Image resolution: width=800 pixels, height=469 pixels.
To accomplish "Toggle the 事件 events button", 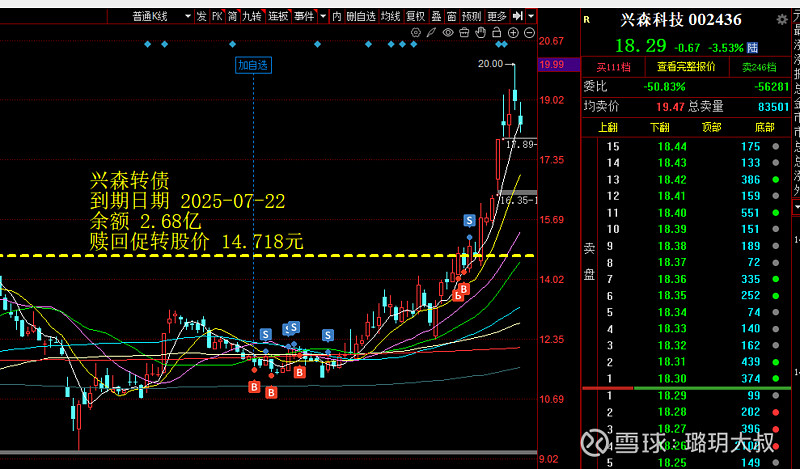I will click(304, 16).
